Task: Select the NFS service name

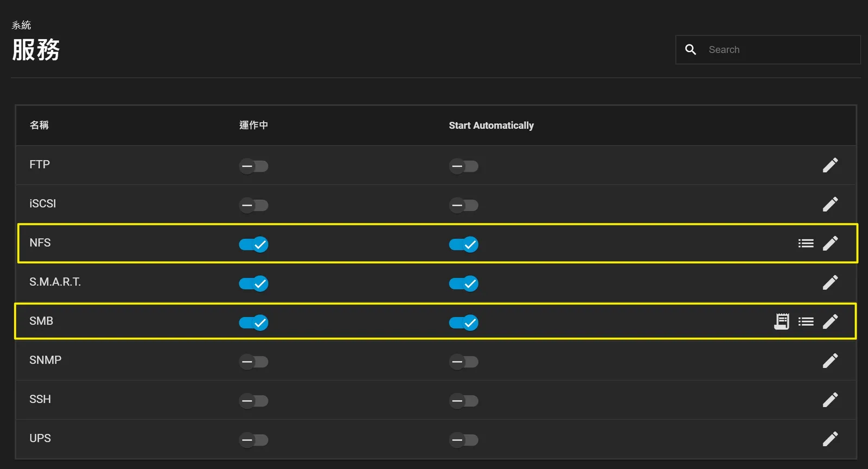Action: tap(40, 243)
